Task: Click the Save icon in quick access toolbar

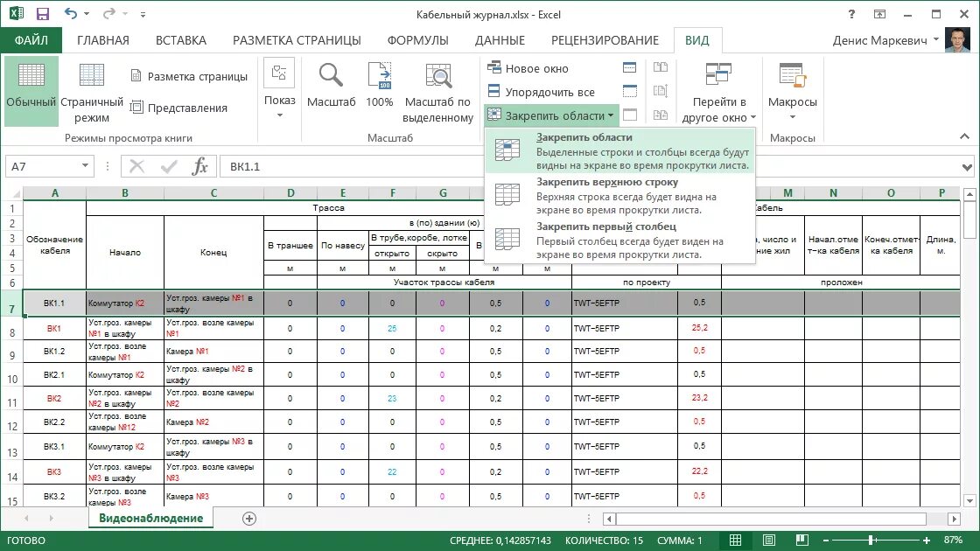Action: point(43,14)
